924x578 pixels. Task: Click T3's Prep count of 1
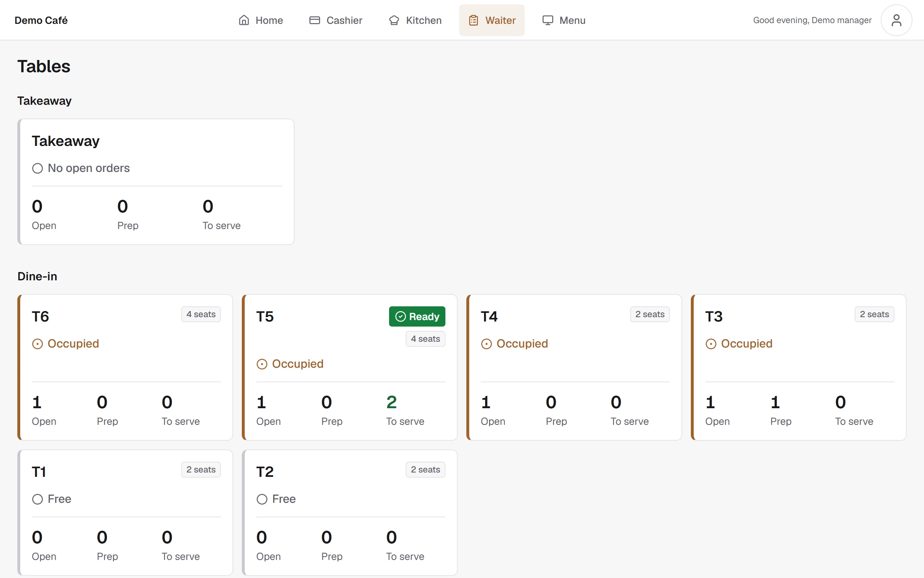tap(775, 402)
